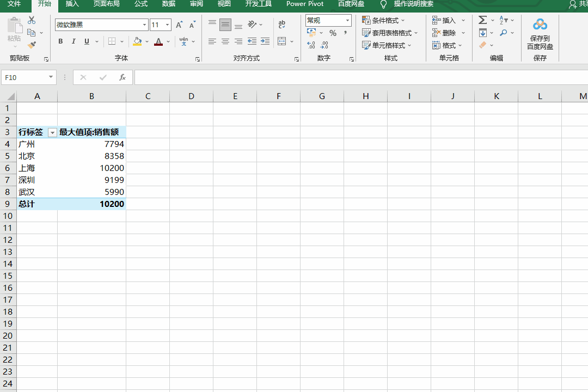
Task: Switch to the 插入 ribbon tab
Action: [x=72, y=4]
